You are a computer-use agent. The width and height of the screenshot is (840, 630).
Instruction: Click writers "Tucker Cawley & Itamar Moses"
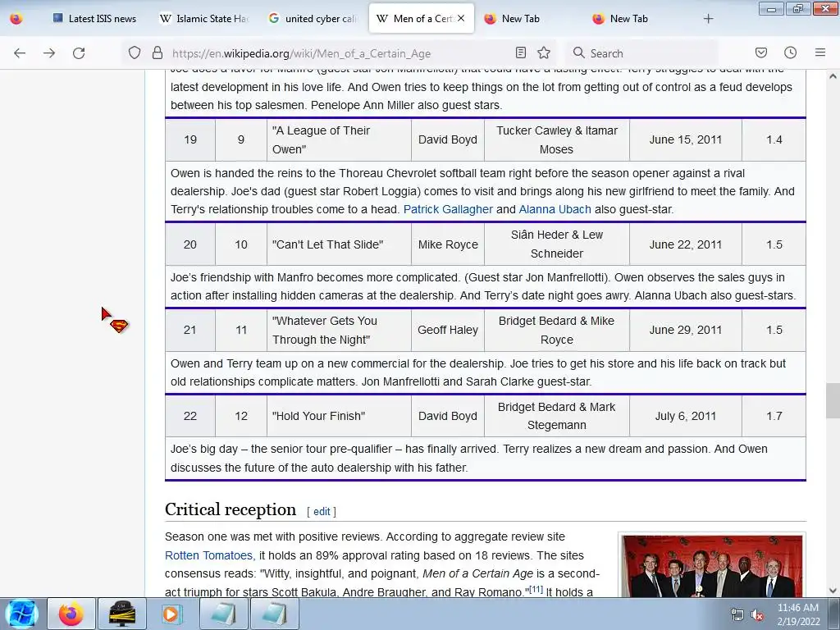pos(557,139)
